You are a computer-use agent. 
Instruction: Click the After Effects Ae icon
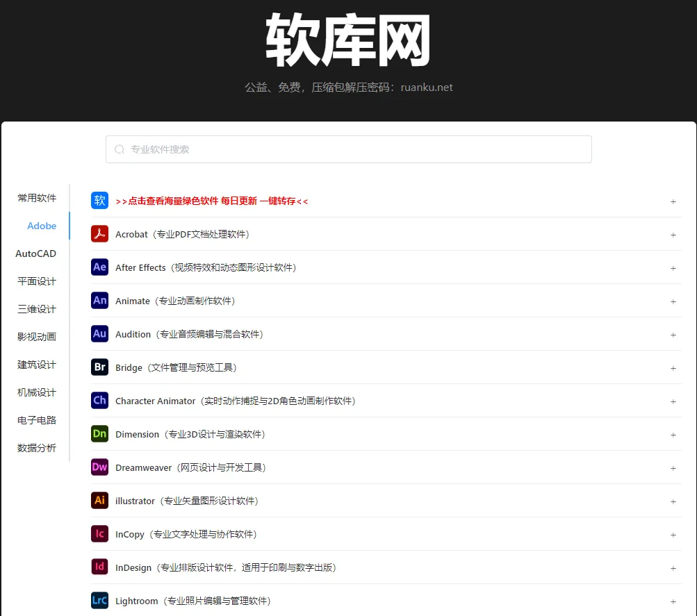pyautogui.click(x=99, y=267)
